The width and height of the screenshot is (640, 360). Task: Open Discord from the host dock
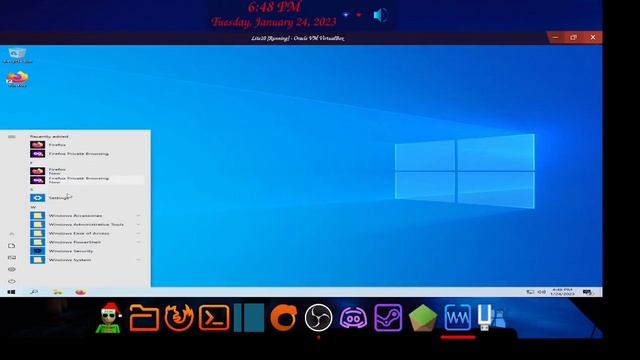(x=353, y=318)
